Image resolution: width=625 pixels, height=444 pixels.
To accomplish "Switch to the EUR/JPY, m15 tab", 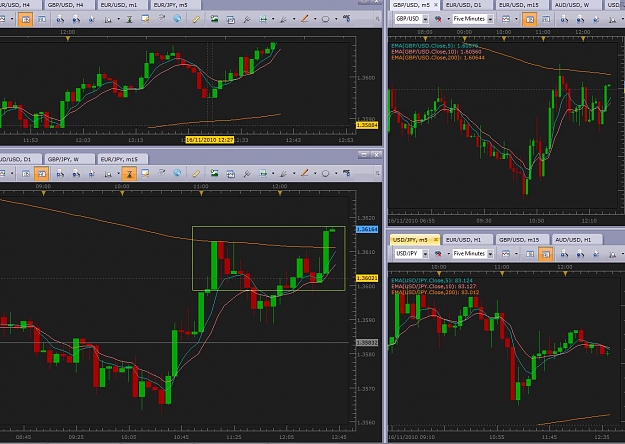I will tap(121, 159).
